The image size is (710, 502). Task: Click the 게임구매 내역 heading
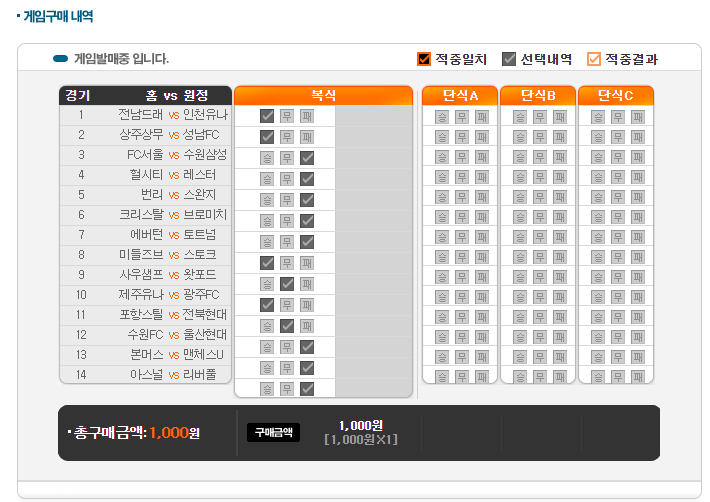[x=57, y=18]
